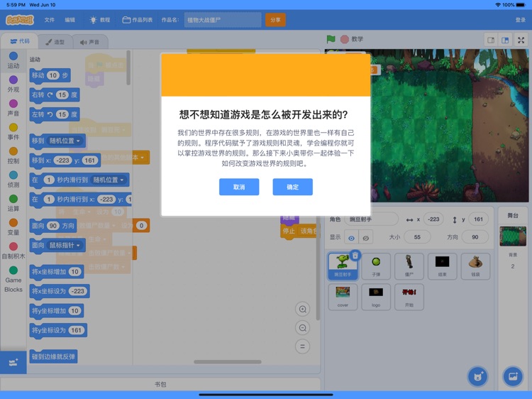Screen dimensions: 532x399
Task: Switch to the 代码 code tab
Action: pos(20,41)
